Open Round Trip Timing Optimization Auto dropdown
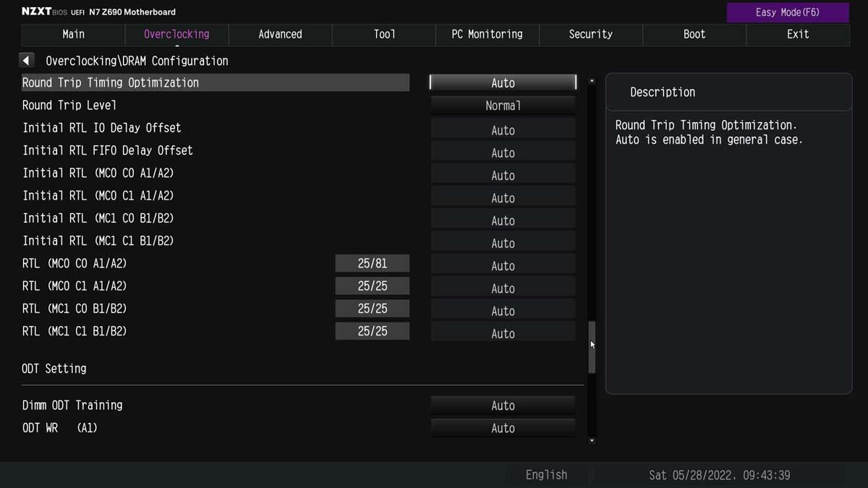868x488 pixels. click(x=503, y=82)
